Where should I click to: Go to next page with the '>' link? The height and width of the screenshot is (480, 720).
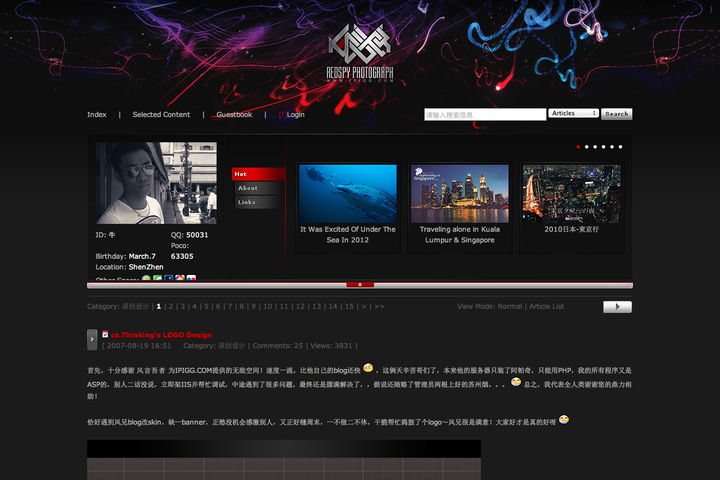(364, 306)
